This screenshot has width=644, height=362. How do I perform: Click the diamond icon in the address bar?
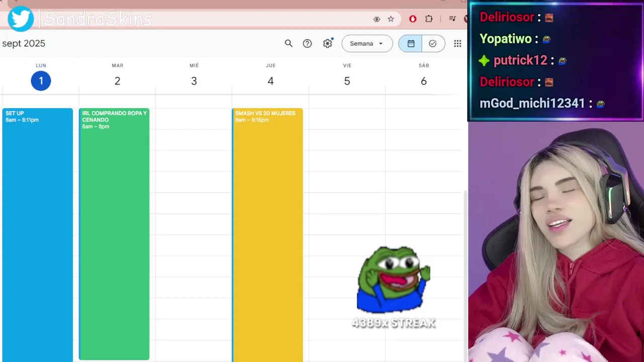click(376, 19)
